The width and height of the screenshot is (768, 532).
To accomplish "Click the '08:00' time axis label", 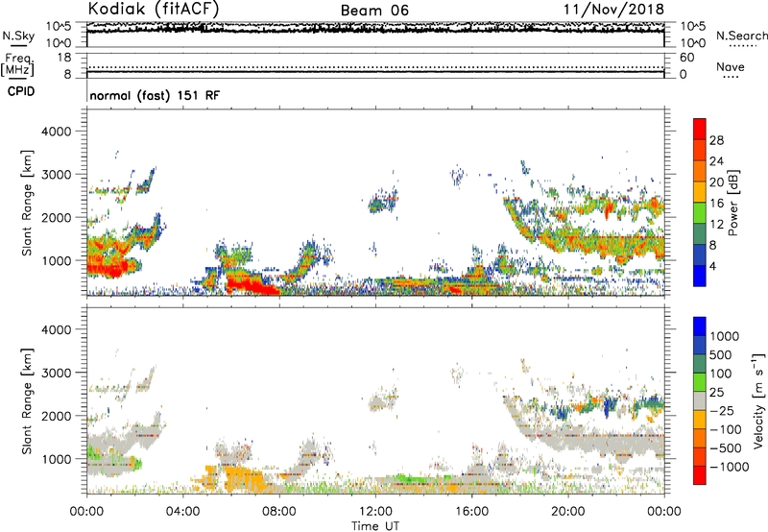I will point(279,512).
